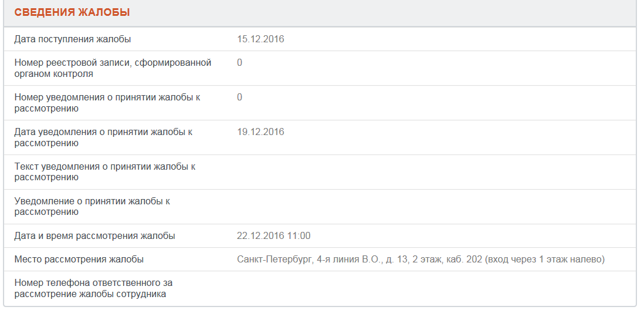Select «Номер телефона ответственного» field label
Image resolution: width=644 pixels, height=310 pixels.
[x=93, y=288]
